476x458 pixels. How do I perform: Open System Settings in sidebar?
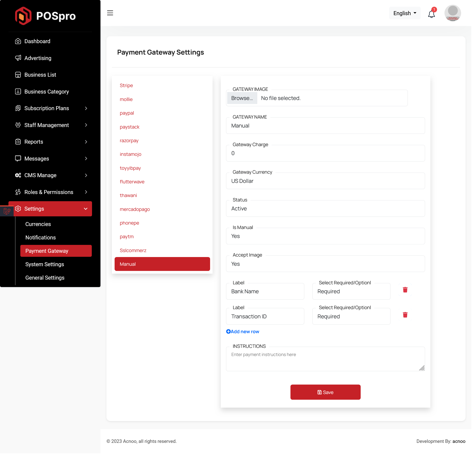[45, 264]
